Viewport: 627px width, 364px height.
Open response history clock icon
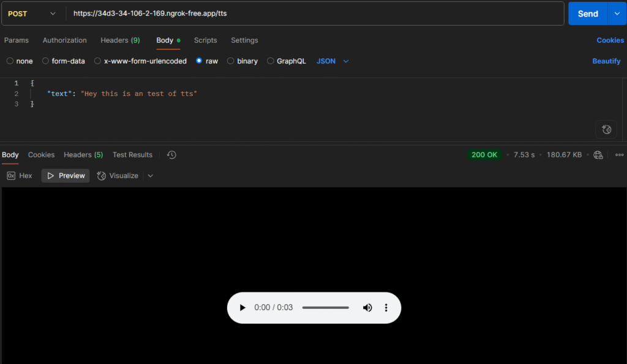click(171, 155)
